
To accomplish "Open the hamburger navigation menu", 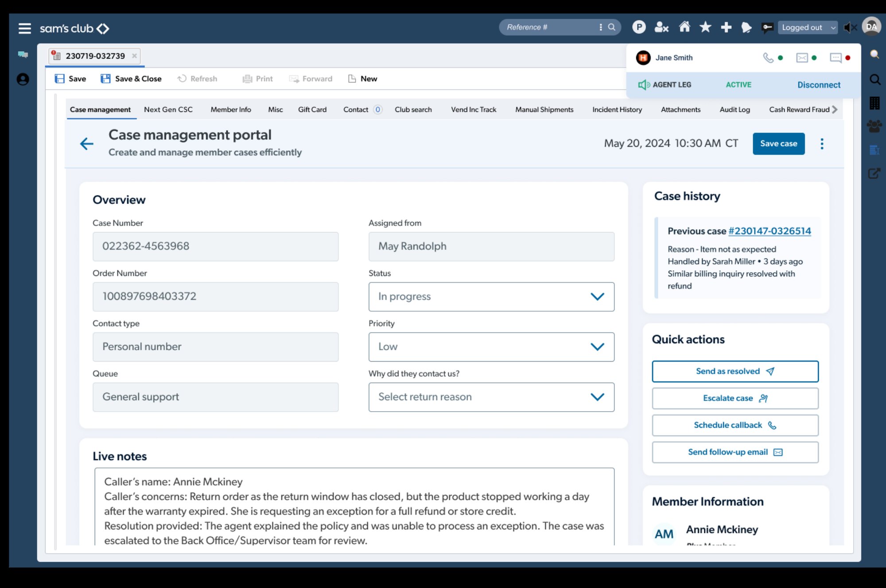I will pos(25,28).
